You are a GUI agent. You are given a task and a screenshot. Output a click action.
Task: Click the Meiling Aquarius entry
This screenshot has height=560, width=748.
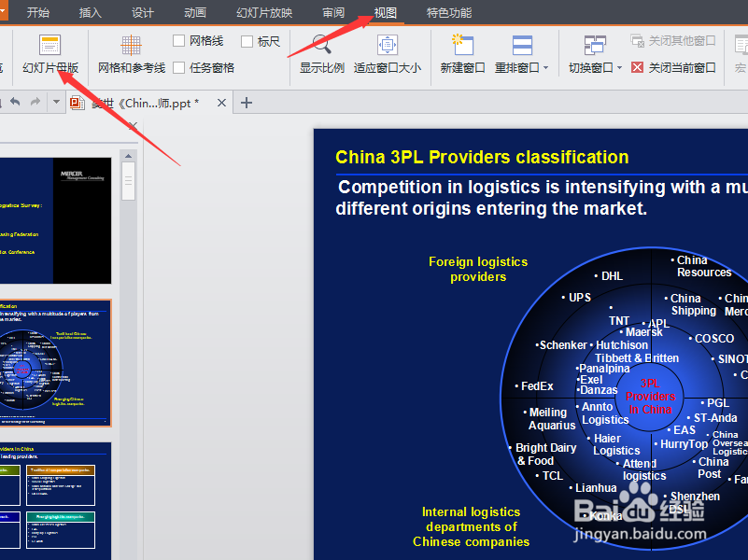pos(549,418)
